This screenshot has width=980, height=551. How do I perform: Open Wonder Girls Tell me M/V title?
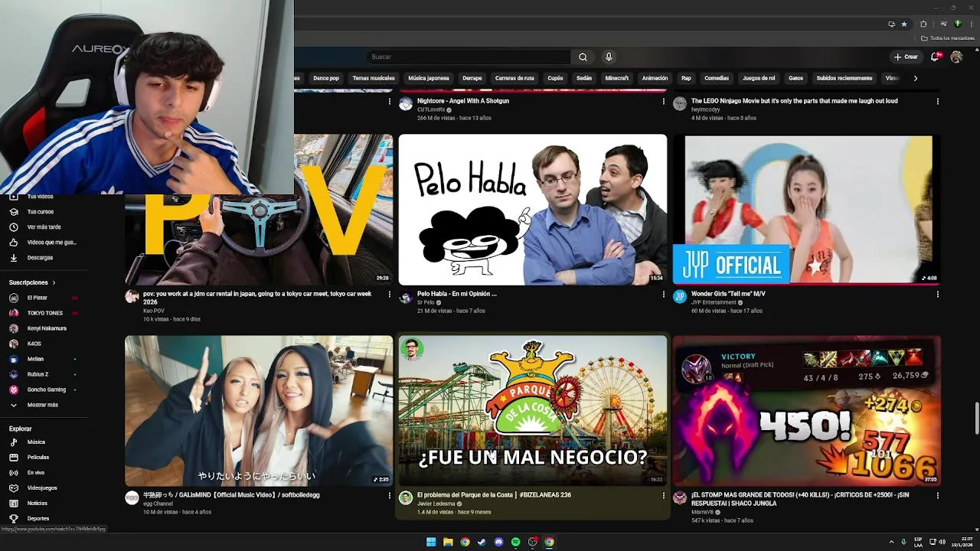tap(728, 294)
